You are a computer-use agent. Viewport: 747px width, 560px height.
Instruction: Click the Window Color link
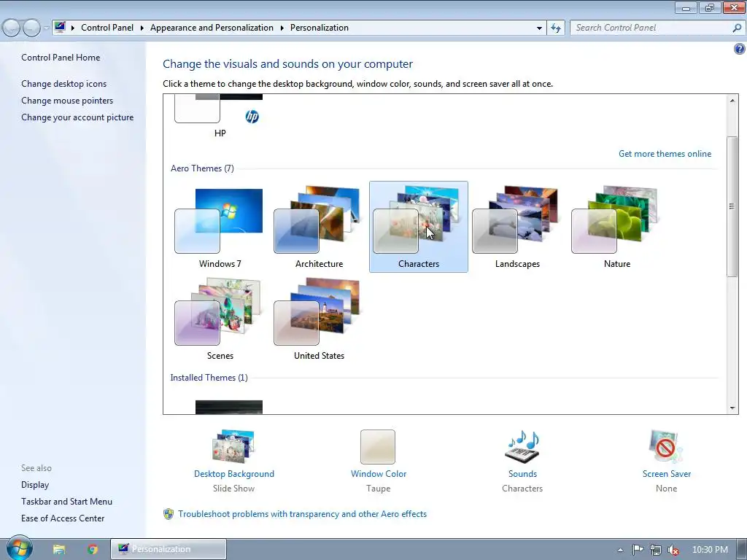(x=379, y=474)
